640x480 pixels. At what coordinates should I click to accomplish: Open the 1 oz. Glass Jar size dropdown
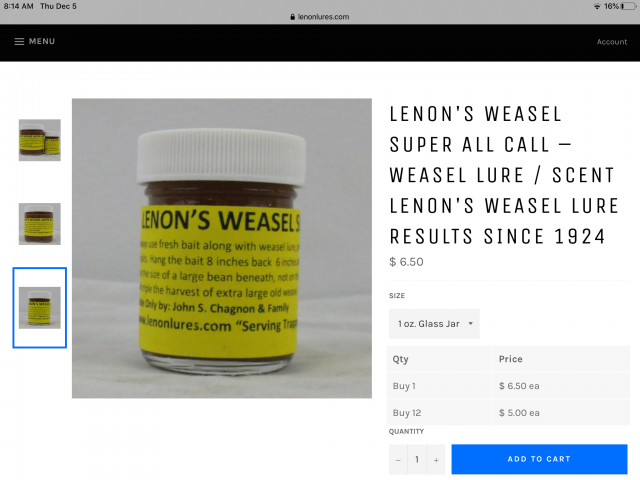coord(434,324)
